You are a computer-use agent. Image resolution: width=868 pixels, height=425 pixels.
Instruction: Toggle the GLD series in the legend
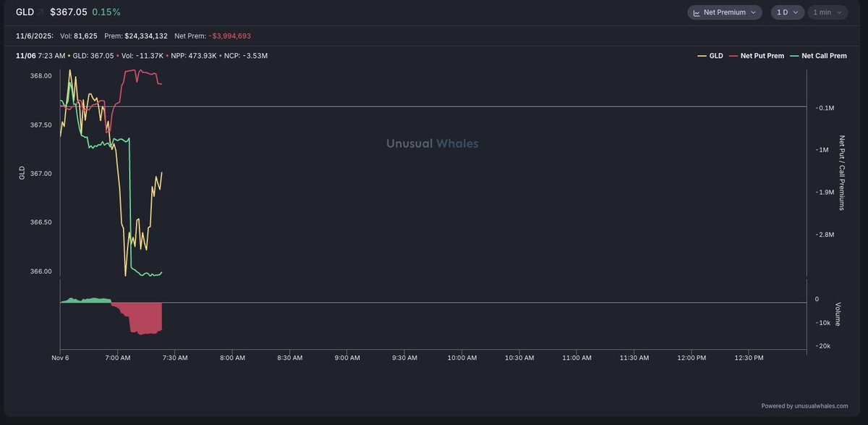pos(710,56)
